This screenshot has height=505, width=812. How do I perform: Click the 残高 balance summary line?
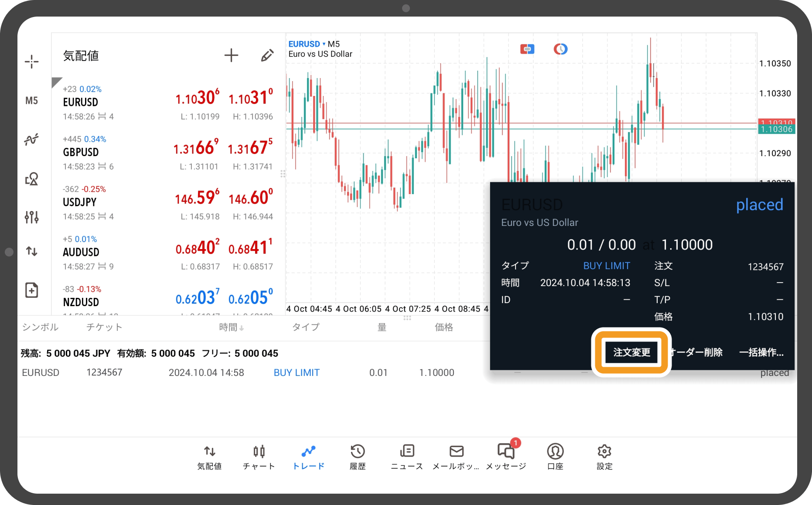150,353
